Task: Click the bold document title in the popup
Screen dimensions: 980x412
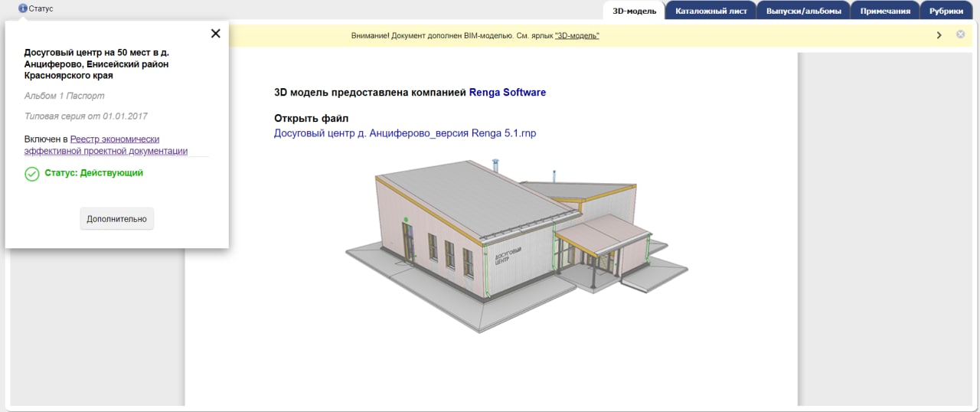Action: point(96,64)
